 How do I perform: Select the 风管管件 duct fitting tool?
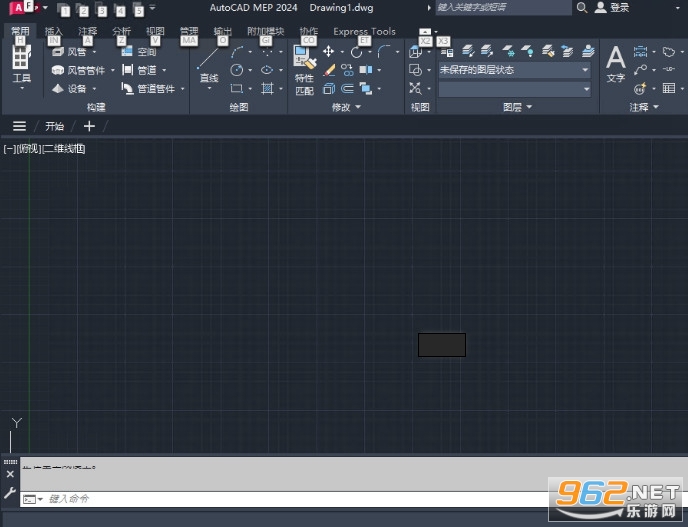[78, 70]
